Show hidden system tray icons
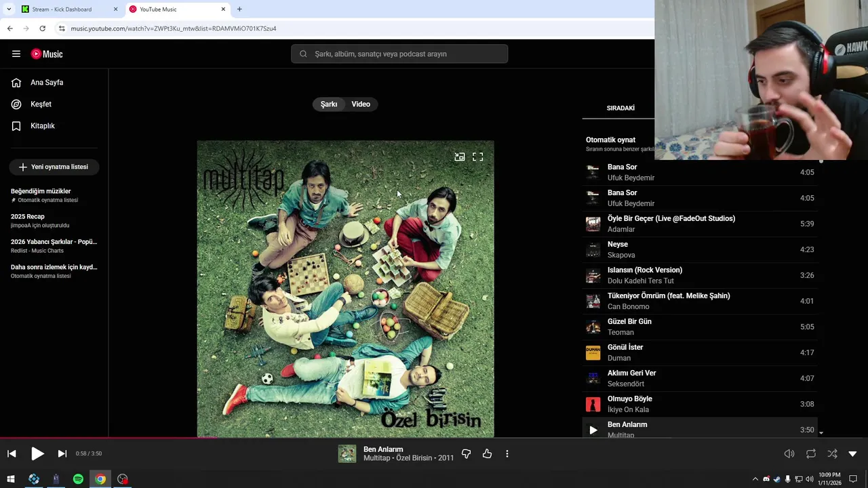The height and width of the screenshot is (488, 868). [755, 479]
